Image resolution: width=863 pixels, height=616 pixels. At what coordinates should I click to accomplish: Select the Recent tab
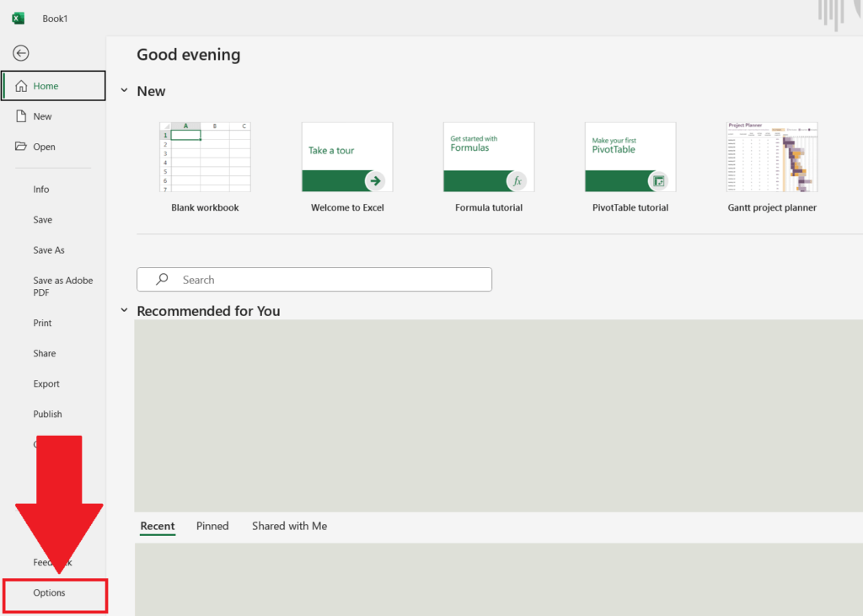(x=157, y=526)
